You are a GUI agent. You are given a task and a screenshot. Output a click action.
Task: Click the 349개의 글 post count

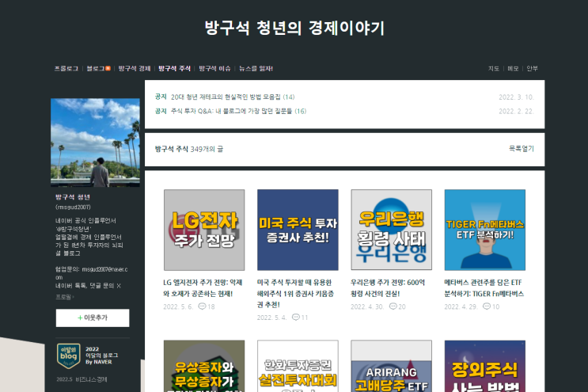click(x=207, y=150)
